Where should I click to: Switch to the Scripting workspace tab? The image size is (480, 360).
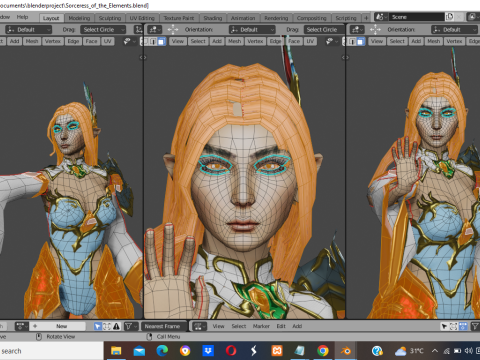[x=346, y=18]
